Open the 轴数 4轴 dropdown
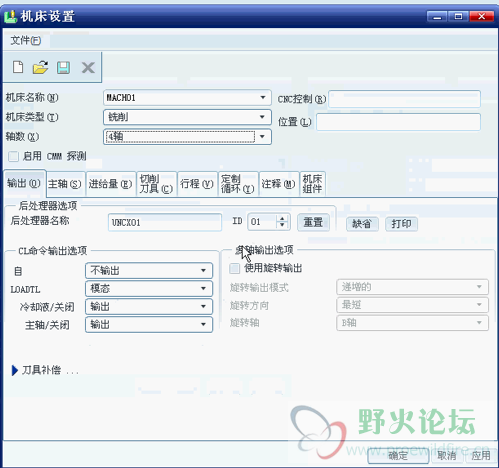Screen dimensions: 499x468 187,137
